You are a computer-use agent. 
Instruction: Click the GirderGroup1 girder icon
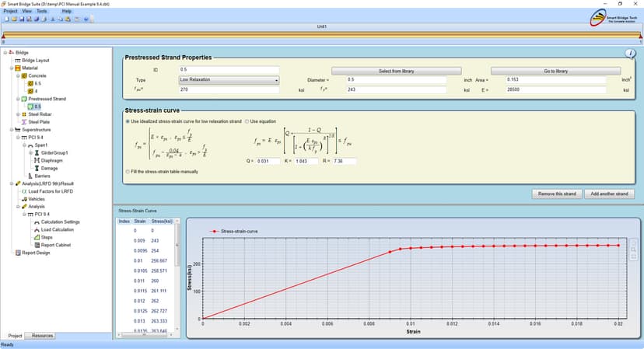coord(37,153)
